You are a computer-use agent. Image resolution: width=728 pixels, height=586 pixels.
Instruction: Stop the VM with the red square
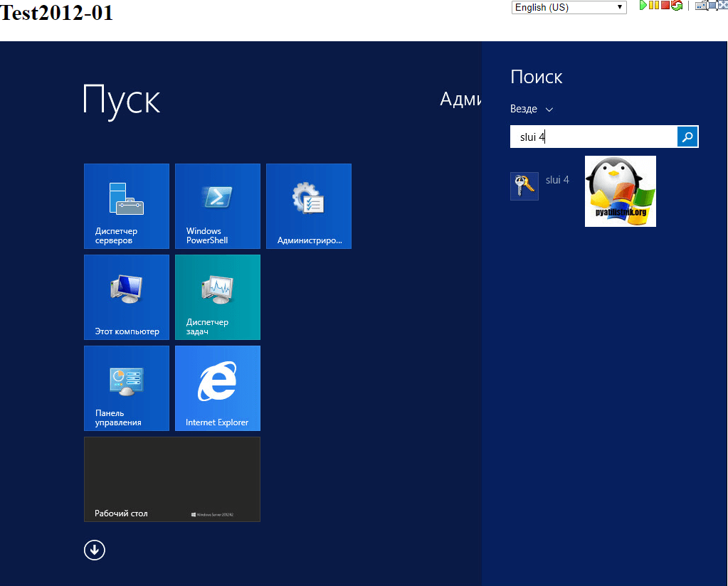665,5
